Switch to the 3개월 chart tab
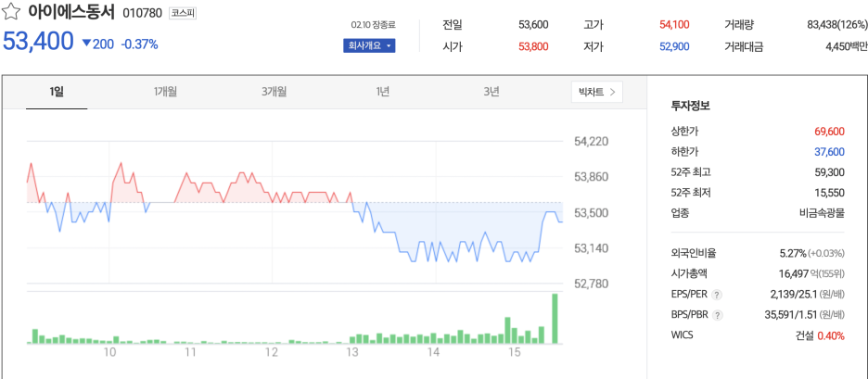This screenshot has width=868, height=379. tap(274, 92)
